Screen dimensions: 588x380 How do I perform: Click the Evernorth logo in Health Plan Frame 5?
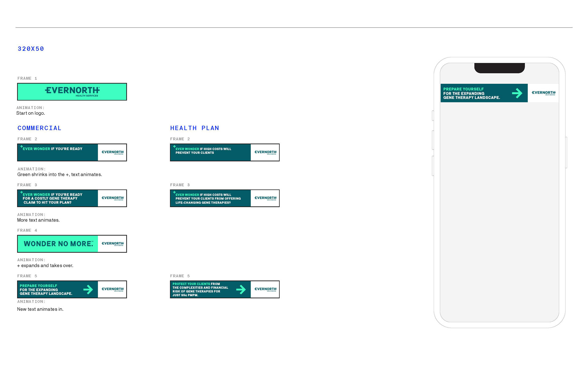(266, 289)
